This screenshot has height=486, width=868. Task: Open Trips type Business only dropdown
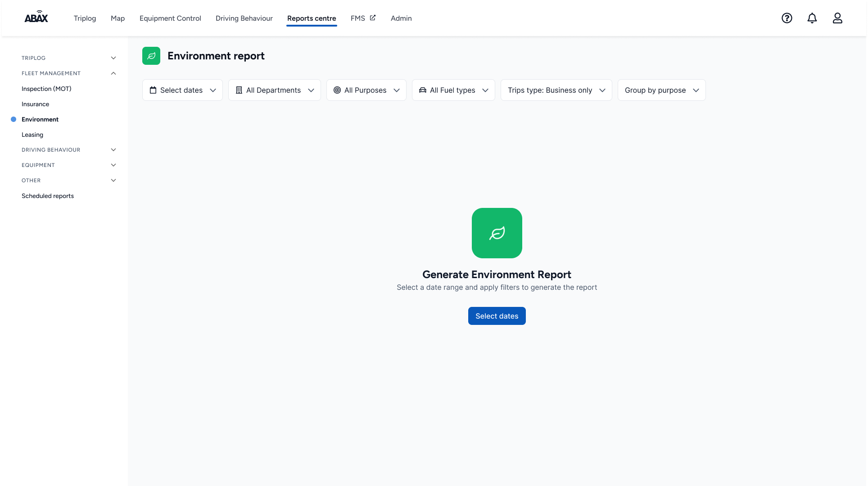click(556, 90)
